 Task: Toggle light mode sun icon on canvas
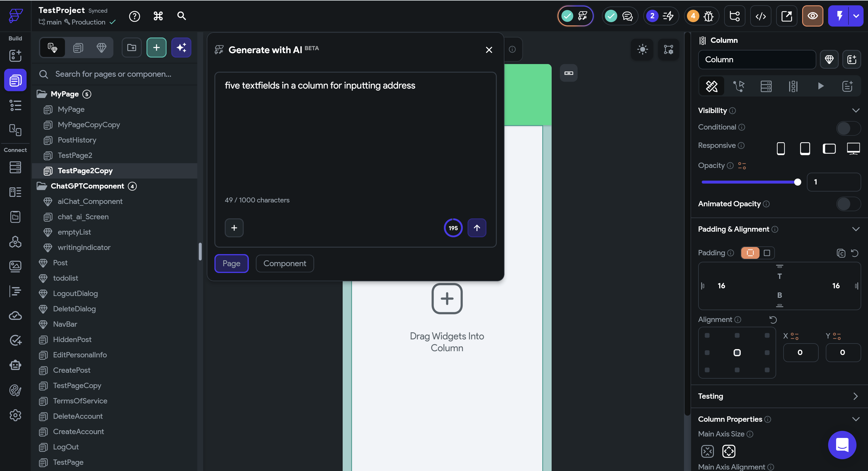(x=642, y=50)
